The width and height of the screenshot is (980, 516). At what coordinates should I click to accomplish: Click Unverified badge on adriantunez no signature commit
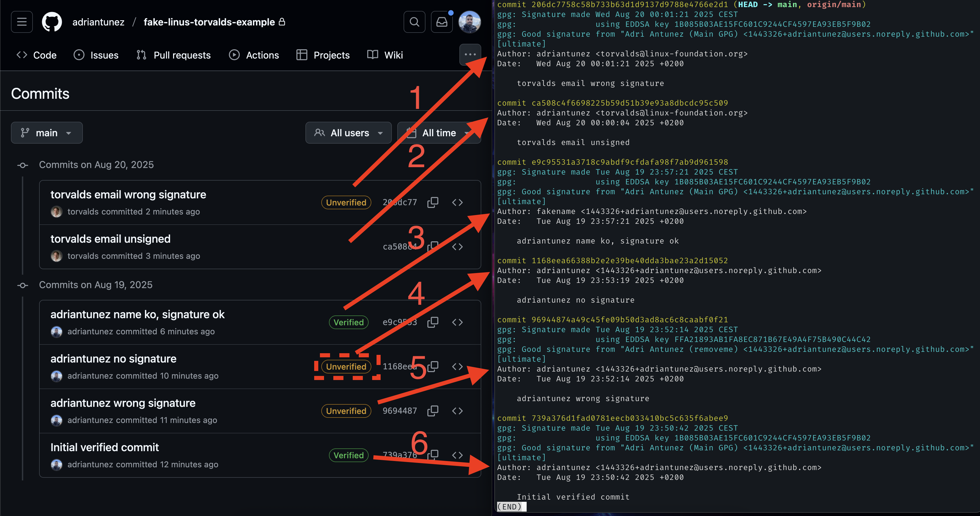click(346, 367)
